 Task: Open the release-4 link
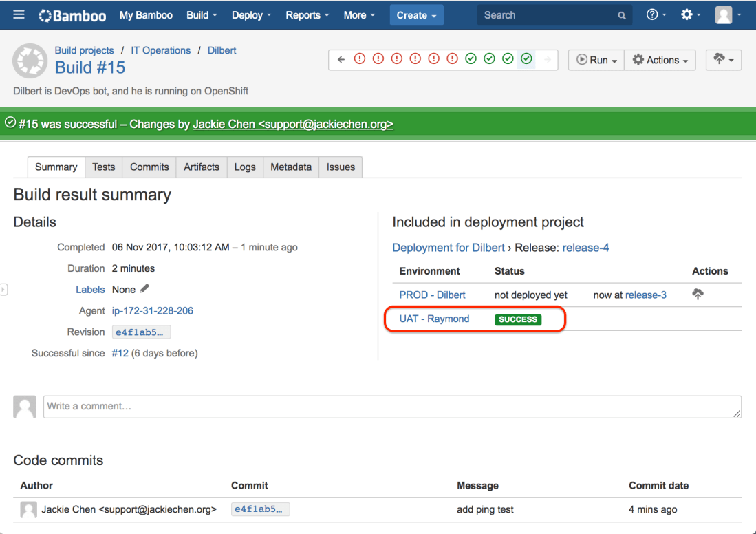(585, 248)
